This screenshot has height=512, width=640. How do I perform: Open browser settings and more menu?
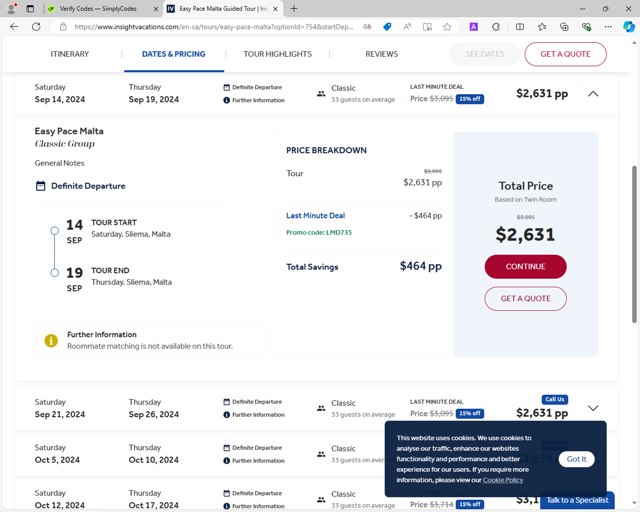(x=608, y=27)
